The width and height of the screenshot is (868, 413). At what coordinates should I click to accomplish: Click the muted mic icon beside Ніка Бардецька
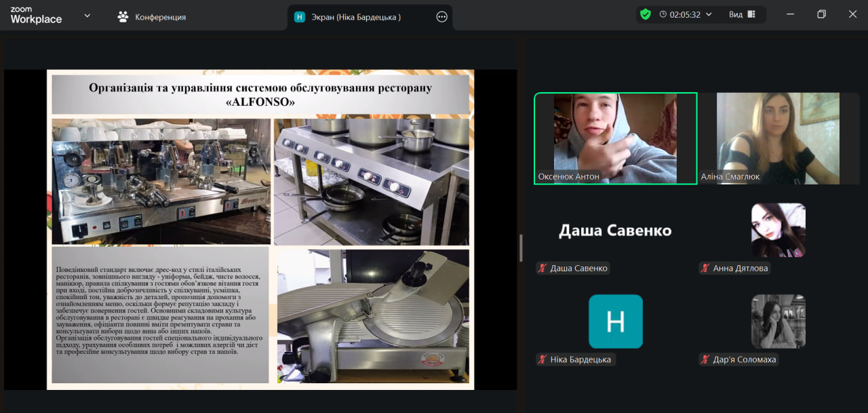[x=542, y=359]
